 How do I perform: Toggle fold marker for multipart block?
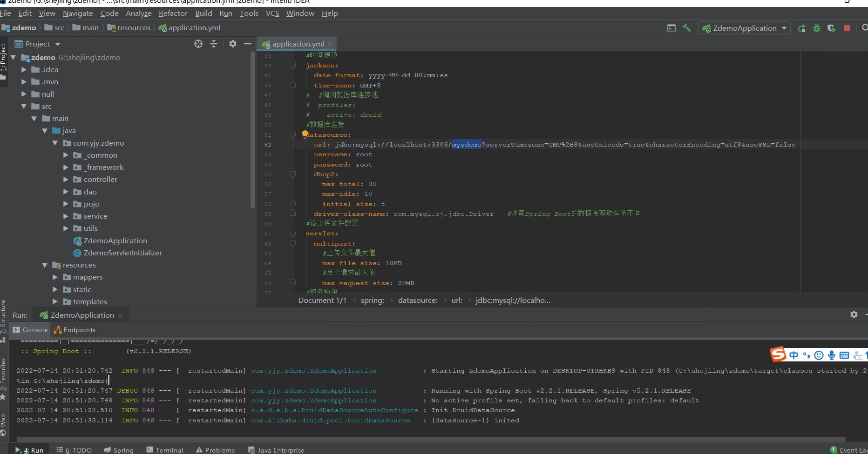click(x=293, y=243)
